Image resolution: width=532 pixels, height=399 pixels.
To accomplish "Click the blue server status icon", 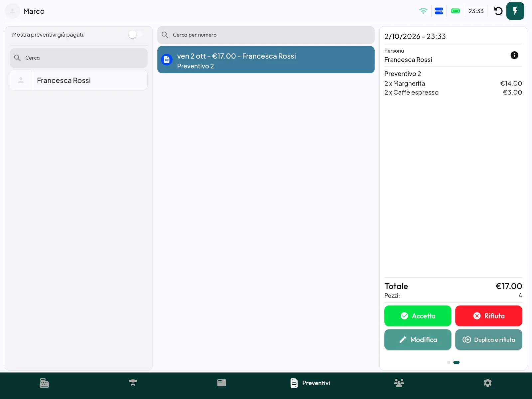I will click(x=439, y=11).
